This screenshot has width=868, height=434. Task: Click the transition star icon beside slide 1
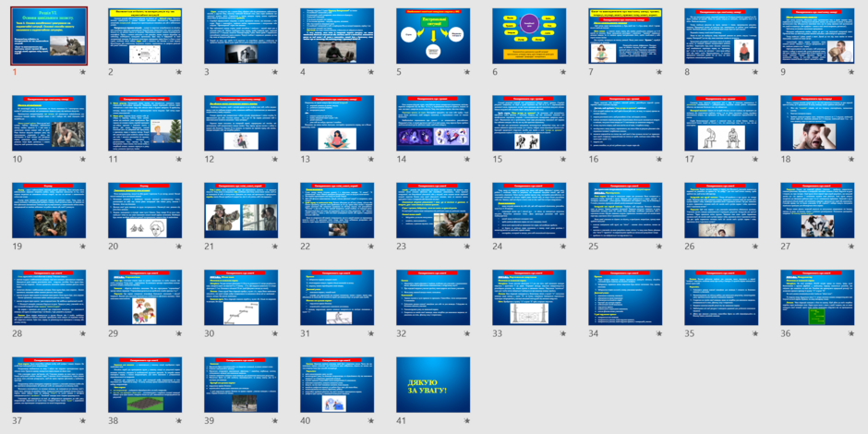[83, 72]
